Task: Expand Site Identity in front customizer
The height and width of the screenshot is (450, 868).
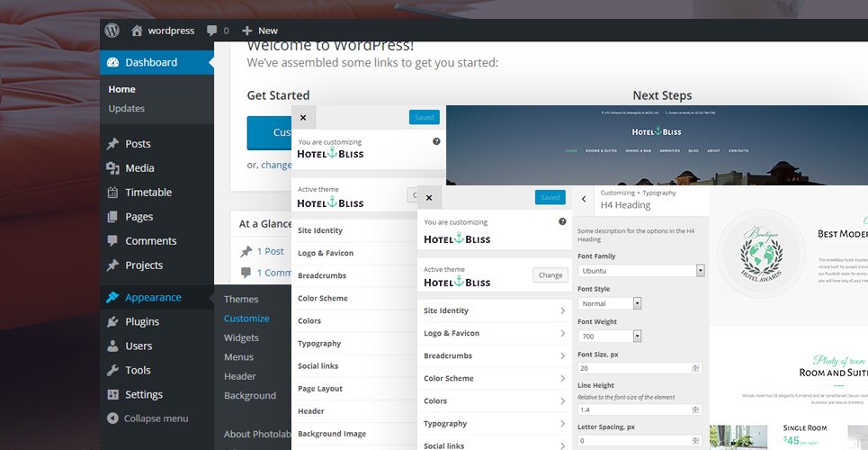Action: tap(495, 310)
